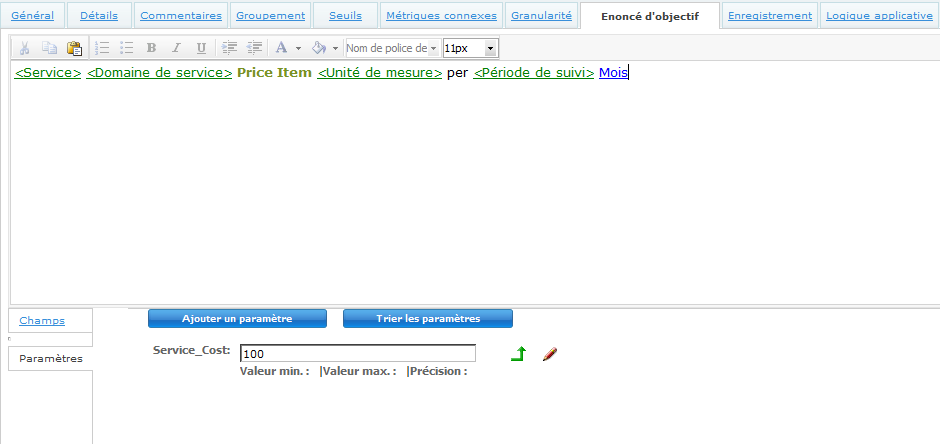Click the <Période de suivi> link
The image size is (940, 444).
click(x=534, y=73)
